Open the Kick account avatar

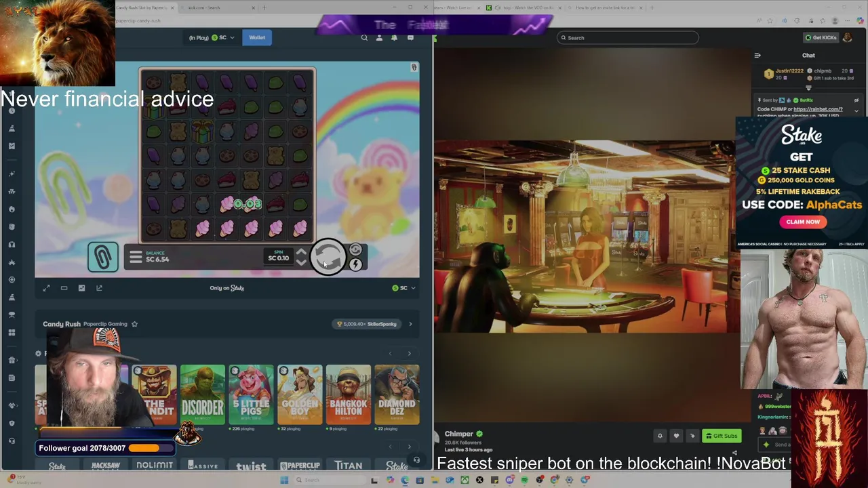tap(848, 38)
